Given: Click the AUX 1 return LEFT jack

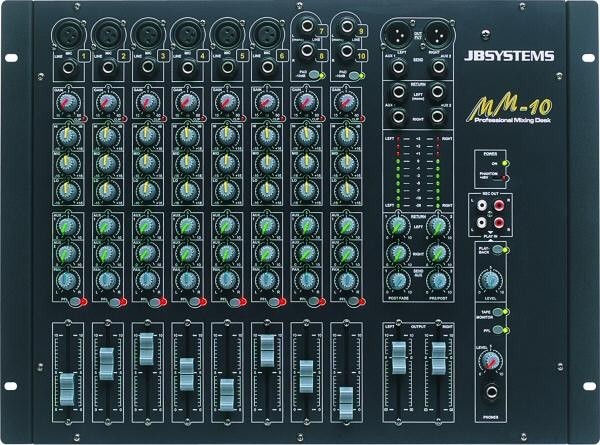Looking at the screenshot, I should click(x=398, y=92).
